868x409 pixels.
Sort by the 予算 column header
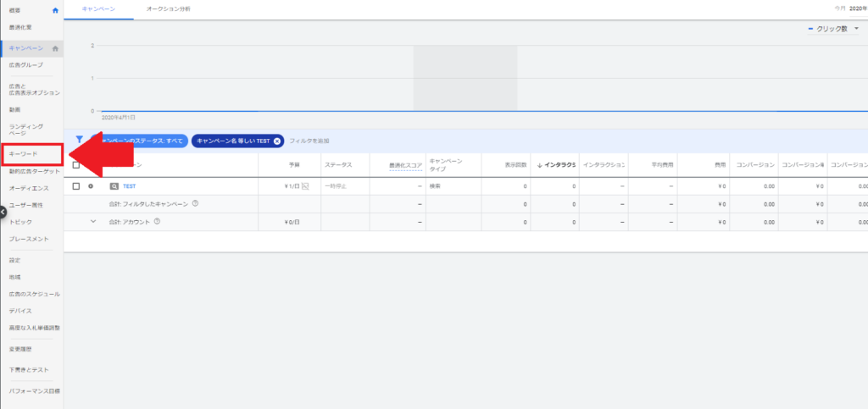coord(294,165)
